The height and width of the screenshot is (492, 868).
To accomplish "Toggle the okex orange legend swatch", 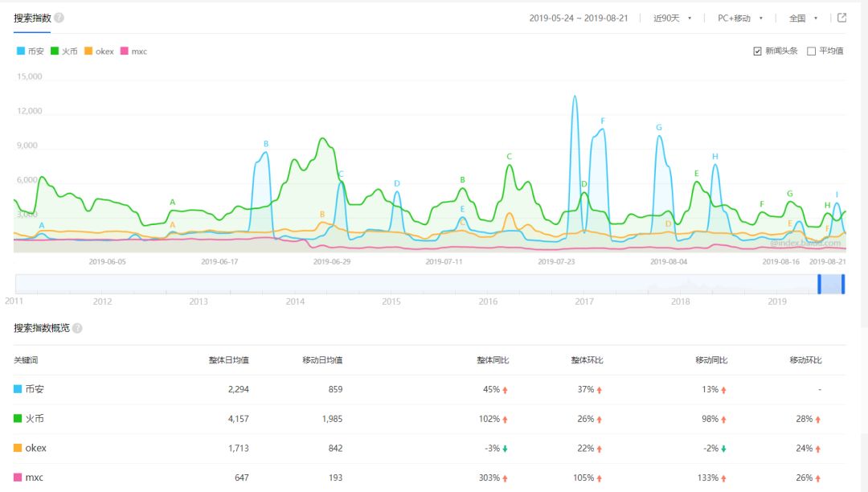I will point(88,51).
